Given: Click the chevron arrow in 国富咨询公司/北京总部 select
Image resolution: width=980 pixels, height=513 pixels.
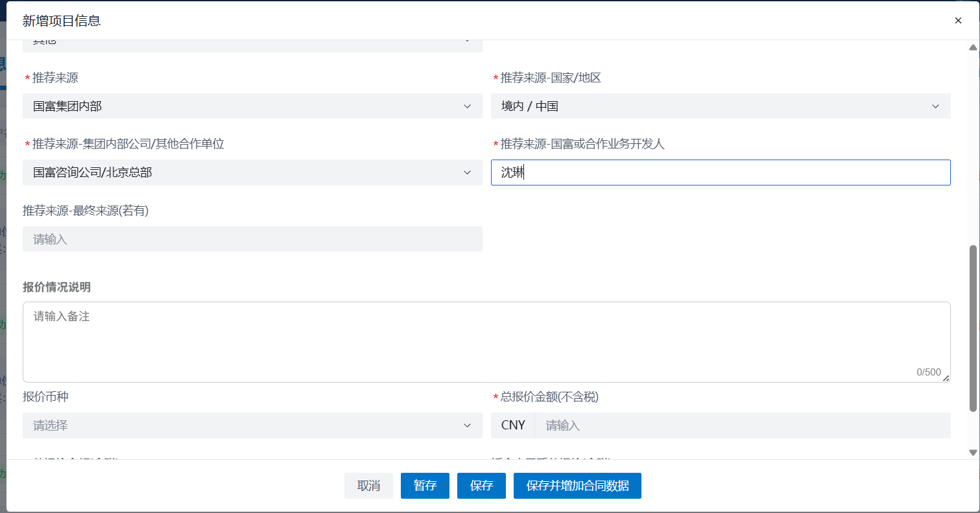Looking at the screenshot, I should pos(467,173).
